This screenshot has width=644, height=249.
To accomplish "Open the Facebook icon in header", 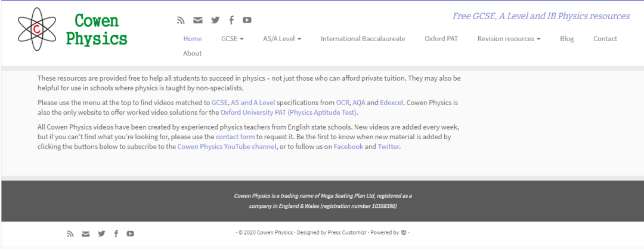I will coord(231,20).
